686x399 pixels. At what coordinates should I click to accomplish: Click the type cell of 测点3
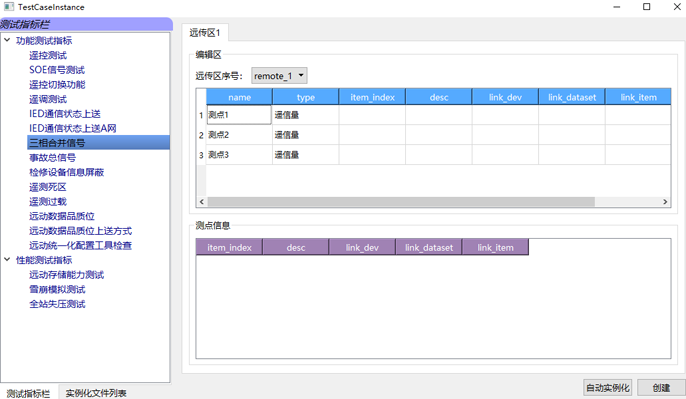point(305,154)
